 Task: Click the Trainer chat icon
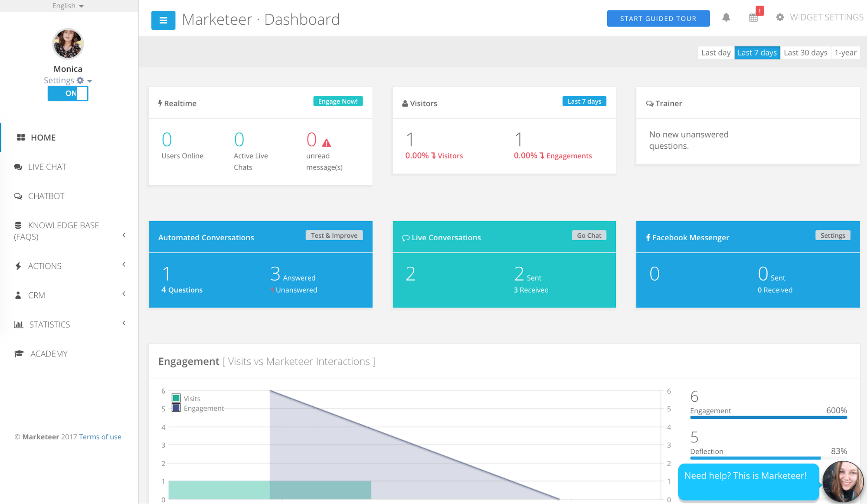[x=650, y=104]
